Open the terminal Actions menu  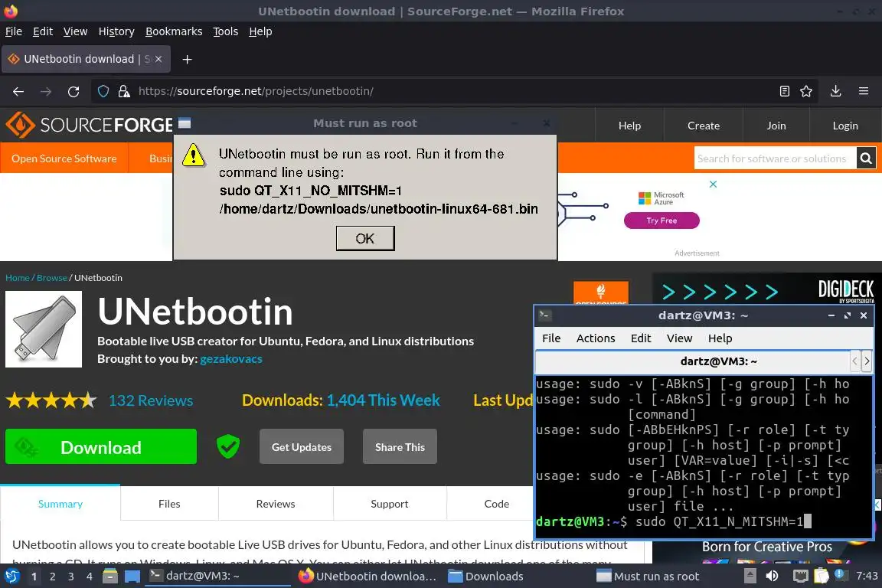(x=596, y=338)
